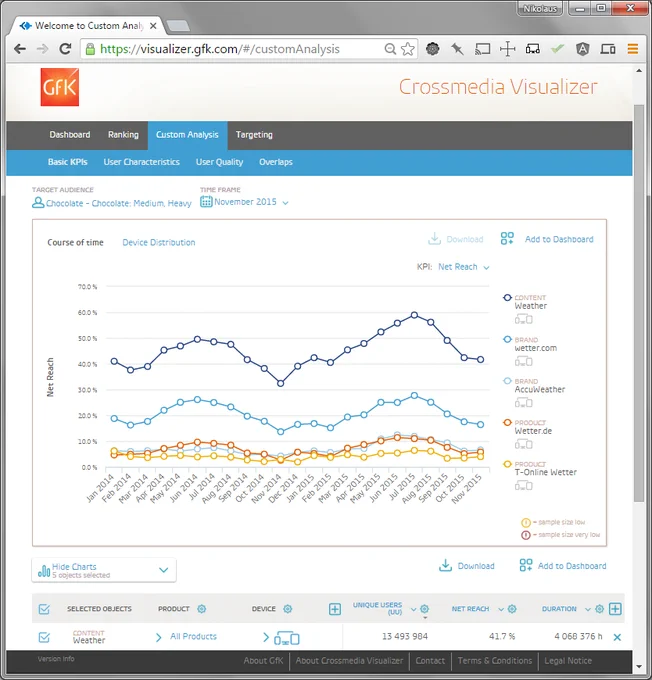Screen dimensions: 652x680
Task: Open the Net Reach column dropdown arrow
Action: pyautogui.click(x=501, y=609)
